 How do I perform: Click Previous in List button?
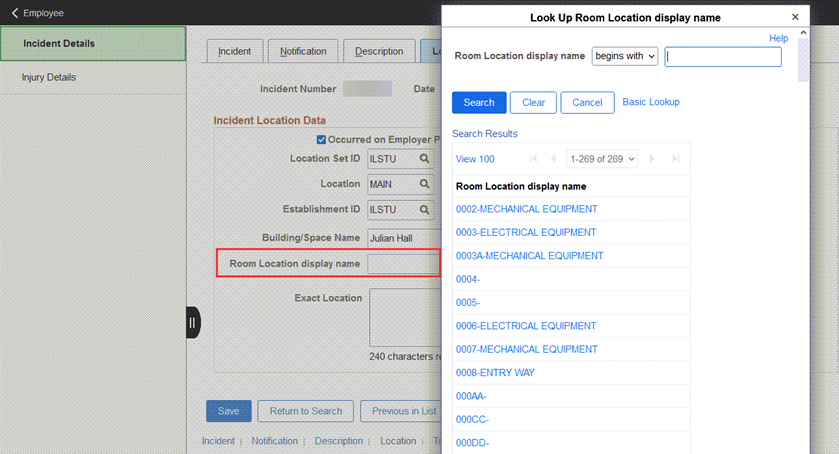pos(401,411)
